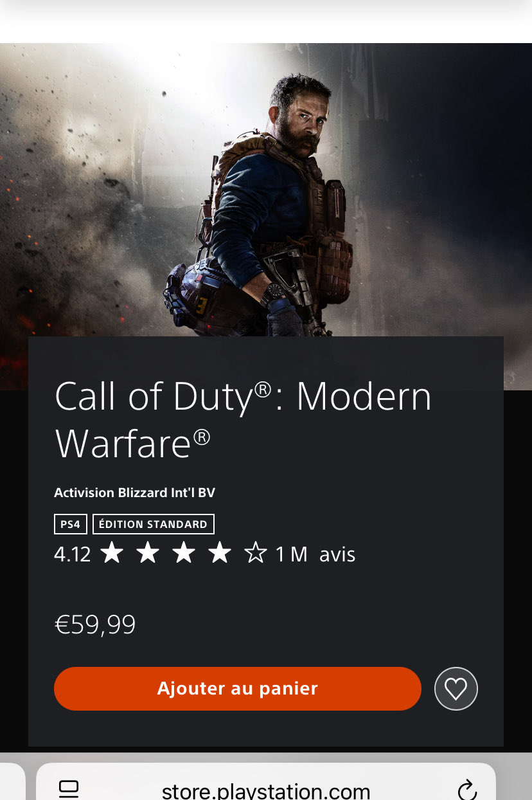The height and width of the screenshot is (800, 532).
Task: Select the PS4 platform tag
Action: (70, 524)
